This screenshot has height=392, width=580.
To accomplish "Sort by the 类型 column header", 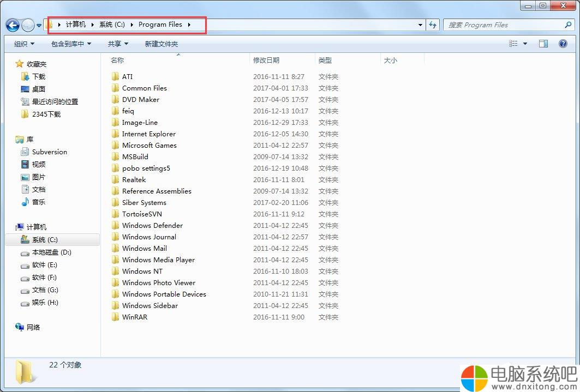I will [x=348, y=60].
